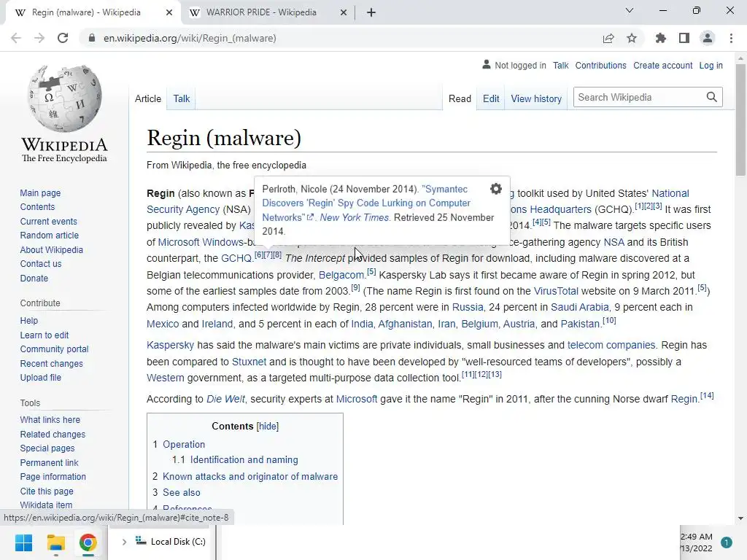The width and height of the screenshot is (747, 560).
Task: Open the notification badge in system tray
Action: coord(726,542)
